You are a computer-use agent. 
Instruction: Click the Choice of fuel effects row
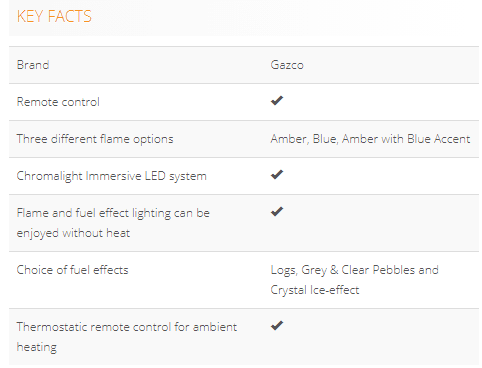(x=244, y=280)
